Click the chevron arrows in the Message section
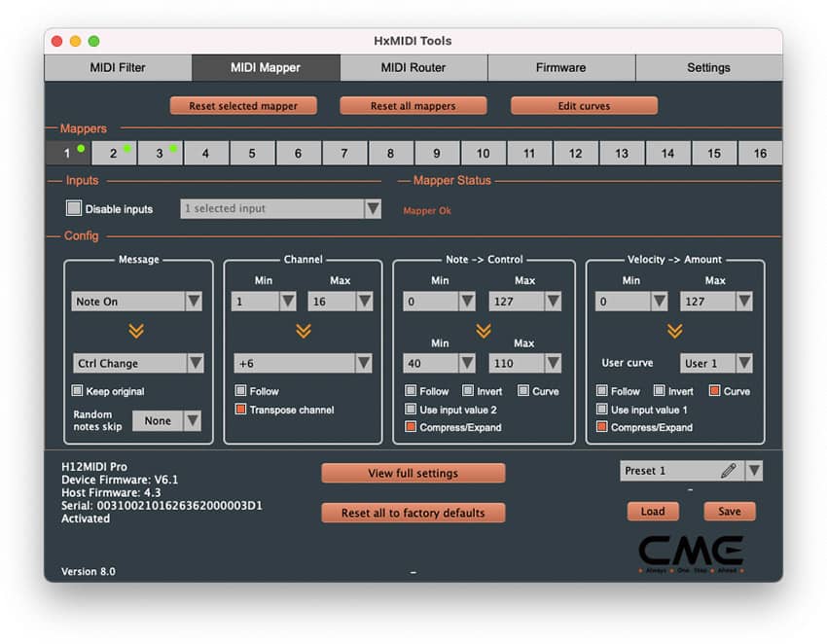 [x=136, y=331]
